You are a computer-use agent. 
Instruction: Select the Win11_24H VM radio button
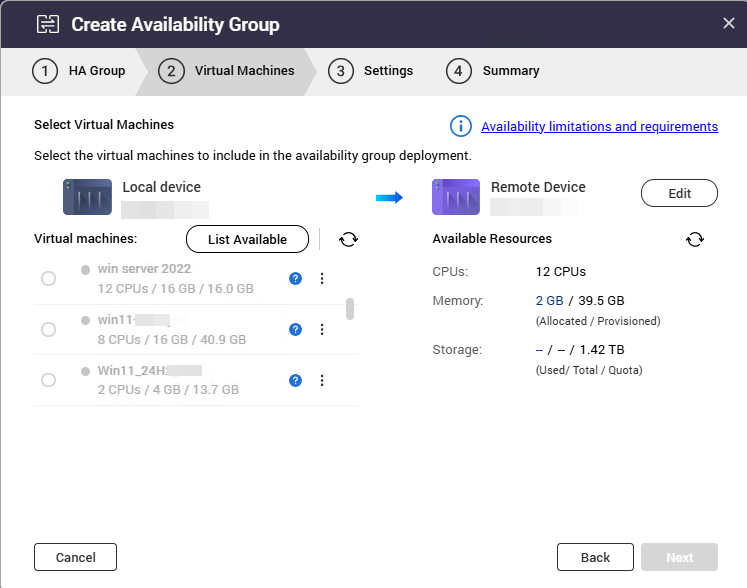(48, 380)
